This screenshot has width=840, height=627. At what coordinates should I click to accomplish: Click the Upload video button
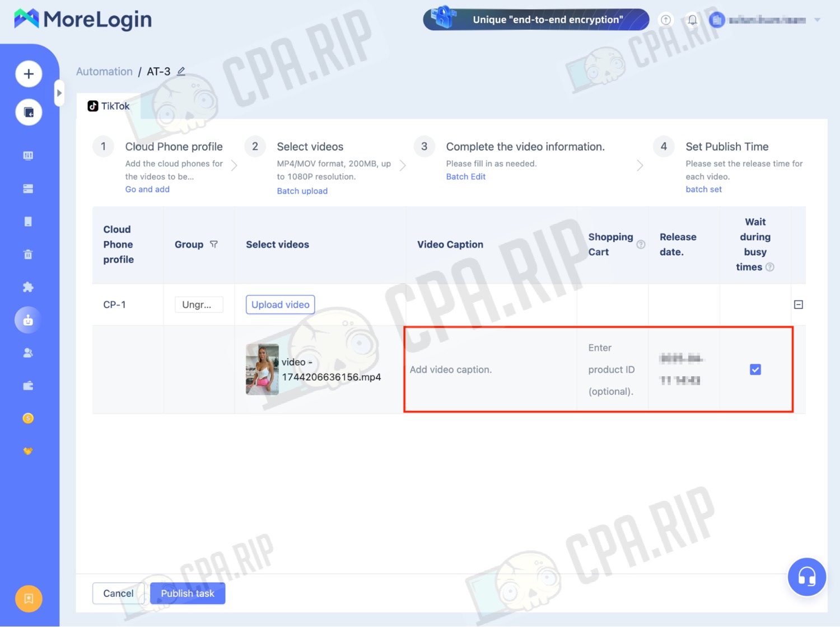(280, 305)
